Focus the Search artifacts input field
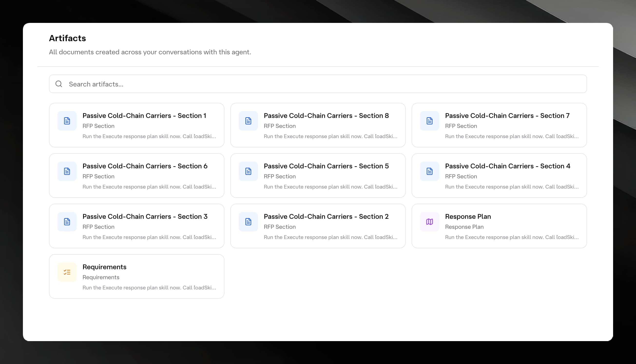The height and width of the screenshot is (364, 636). [318, 84]
